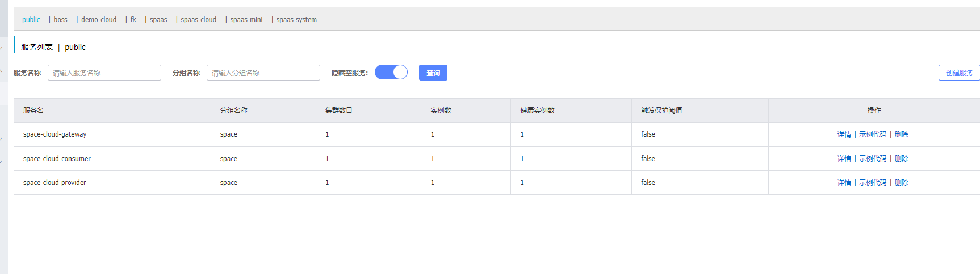The image size is (980, 274).
Task: Focus the group name input field
Action: coord(263,73)
